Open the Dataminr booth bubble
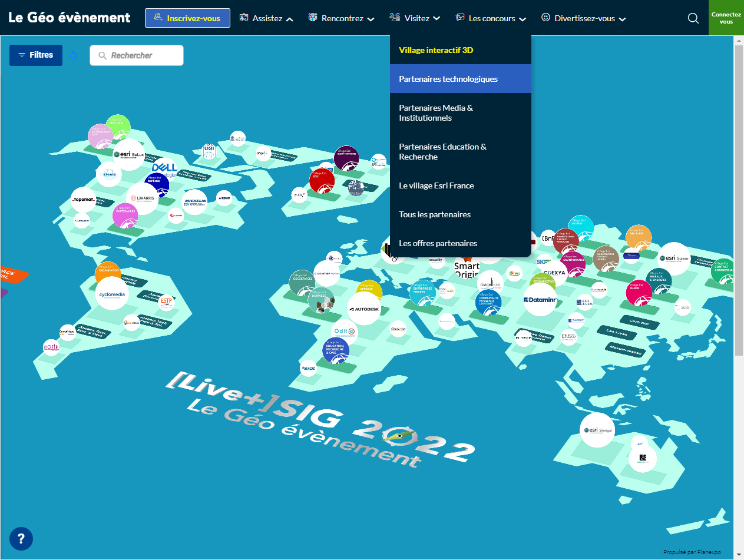This screenshot has height=560, width=744. pos(540,300)
